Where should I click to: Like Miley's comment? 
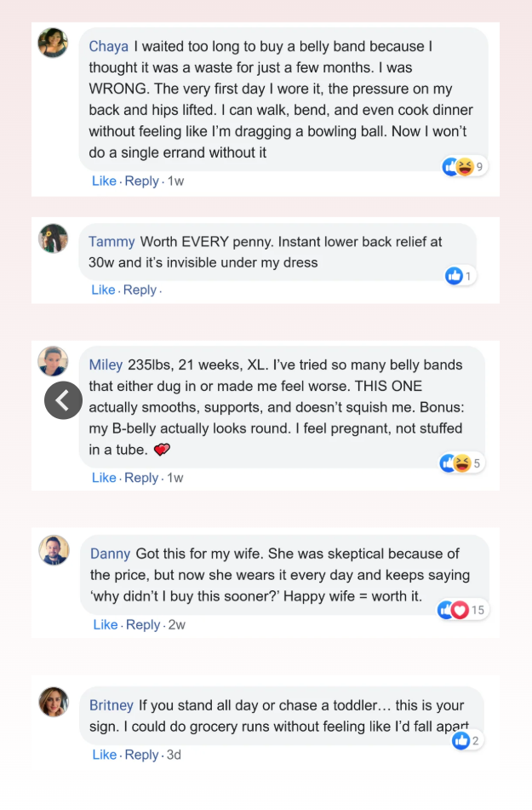tap(104, 478)
